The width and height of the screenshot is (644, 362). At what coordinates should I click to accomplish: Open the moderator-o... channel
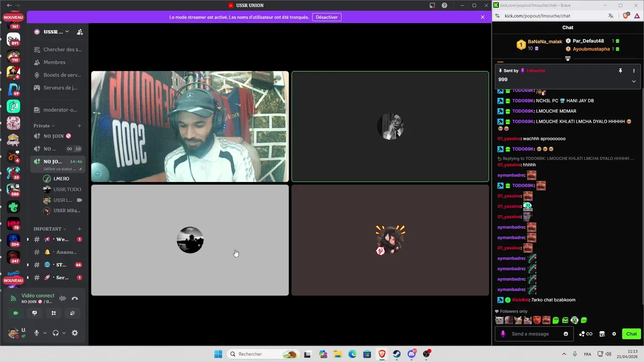58,110
